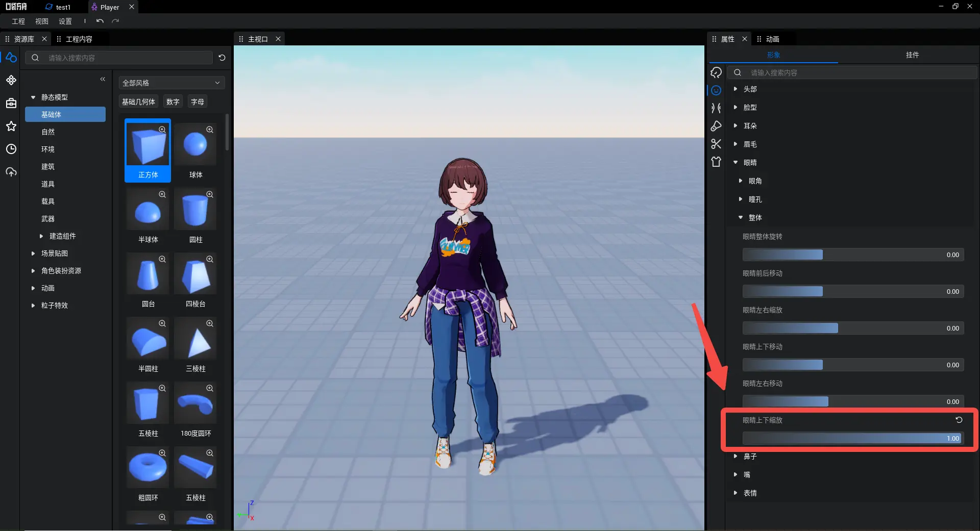Switch to the test1 document tab
The height and width of the screenshot is (531, 980).
tap(58, 7)
